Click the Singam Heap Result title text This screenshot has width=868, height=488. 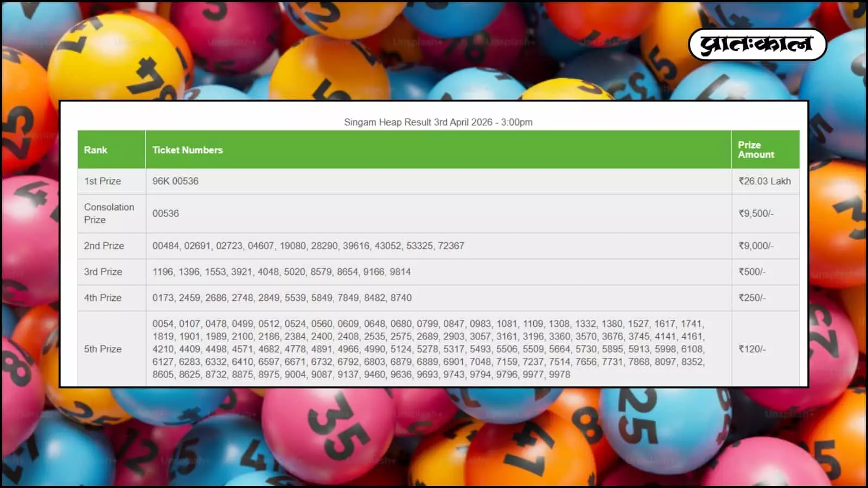point(438,122)
